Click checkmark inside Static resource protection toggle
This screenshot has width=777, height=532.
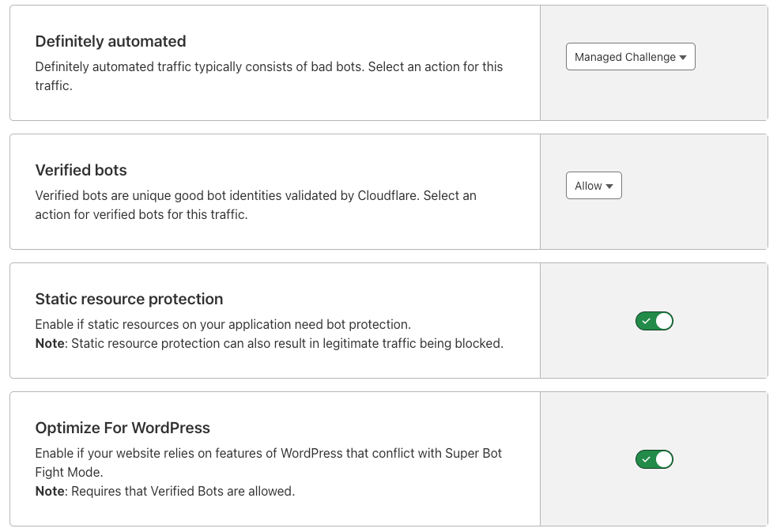(646, 321)
